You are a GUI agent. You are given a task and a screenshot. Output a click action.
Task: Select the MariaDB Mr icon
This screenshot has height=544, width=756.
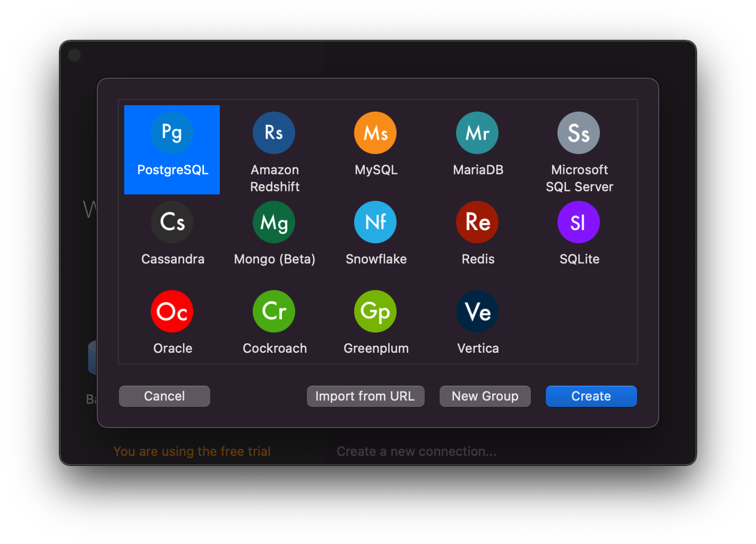tap(477, 133)
